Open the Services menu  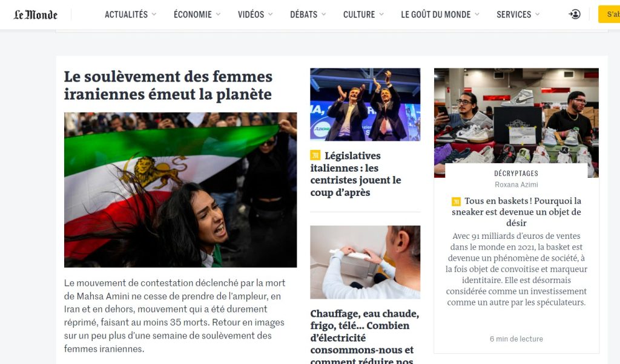[518, 15]
